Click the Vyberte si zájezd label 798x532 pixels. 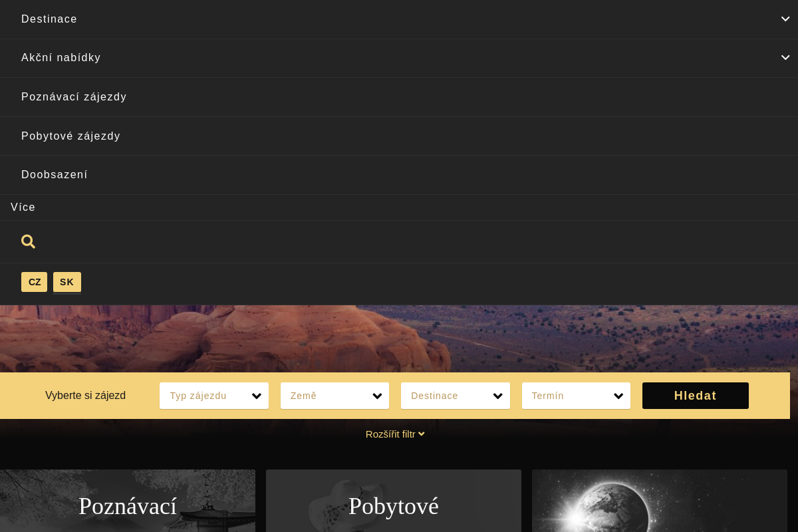click(x=85, y=396)
